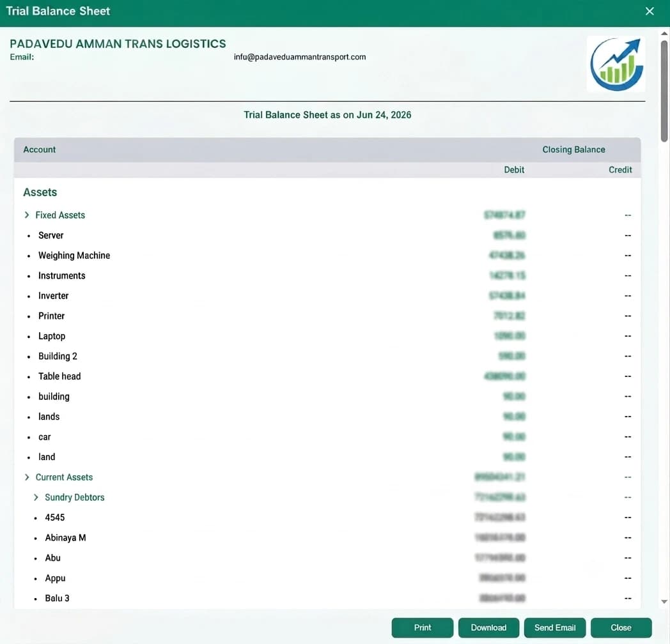This screenshot has height=644, width=670.
Task: Select the Abu debtor row
Action: point(327,558)
